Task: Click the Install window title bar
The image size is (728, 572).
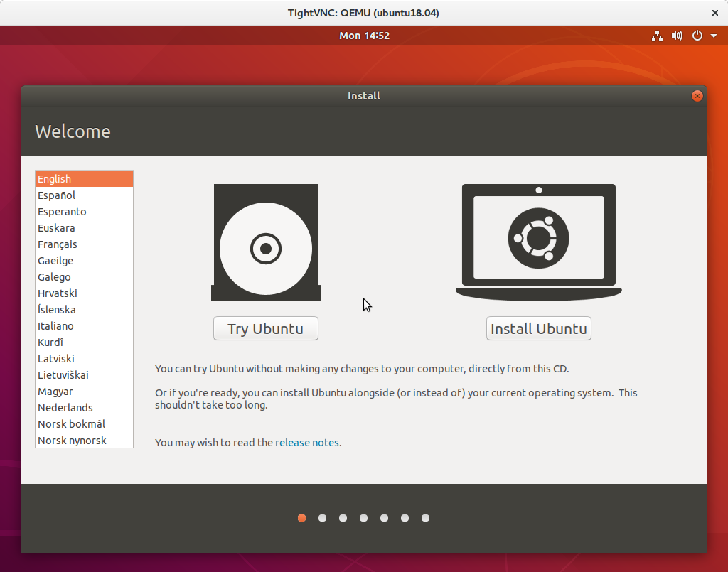Action: click(x=364, y=96)
